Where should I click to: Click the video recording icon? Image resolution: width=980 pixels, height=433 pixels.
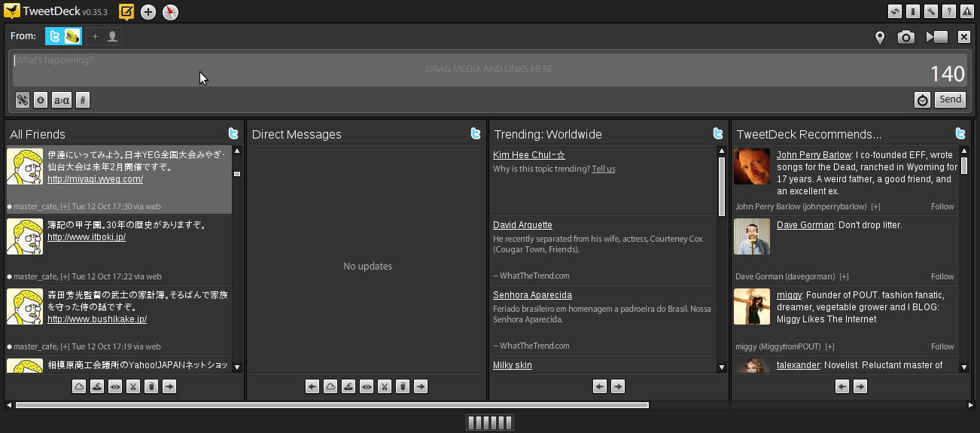[937, 37]
